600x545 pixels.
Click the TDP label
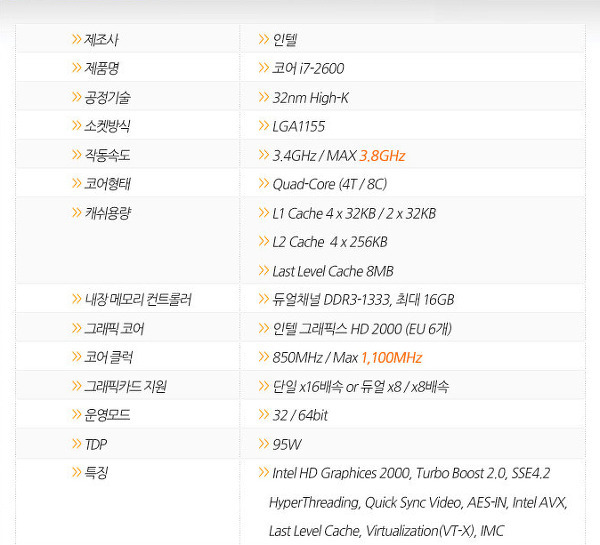(96, 444)
